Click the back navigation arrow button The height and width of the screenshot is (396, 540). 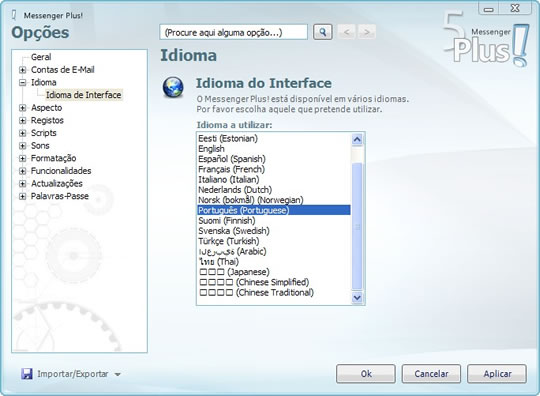pos(347,32)
